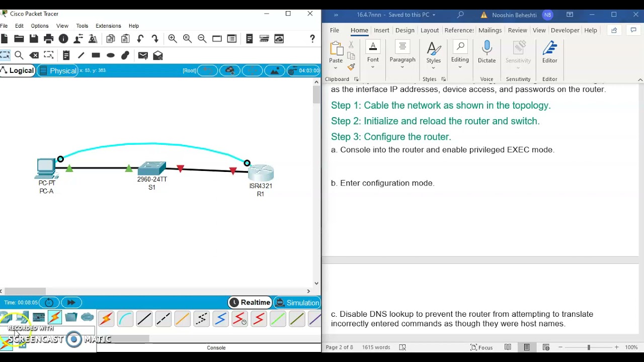Viewport: 644px width, 362px height.
Task: Click the PC-A device
Action: [x=46, y=168]
